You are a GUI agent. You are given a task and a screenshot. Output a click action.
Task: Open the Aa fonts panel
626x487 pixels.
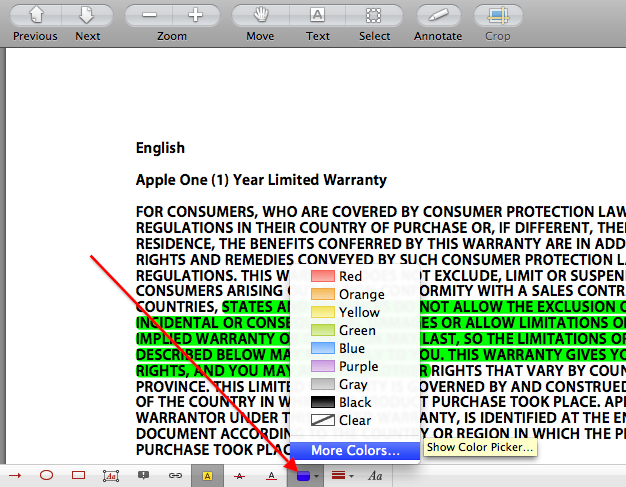coord(375,475)
